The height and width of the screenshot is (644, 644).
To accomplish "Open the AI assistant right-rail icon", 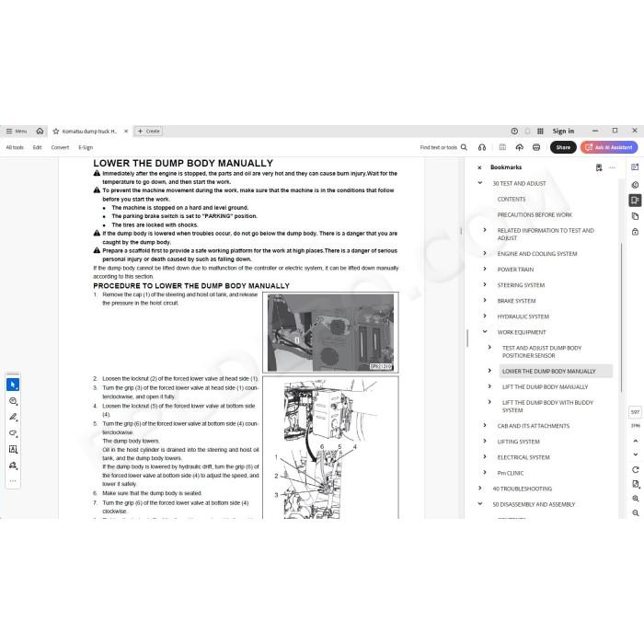I will (x=635, y=167).
